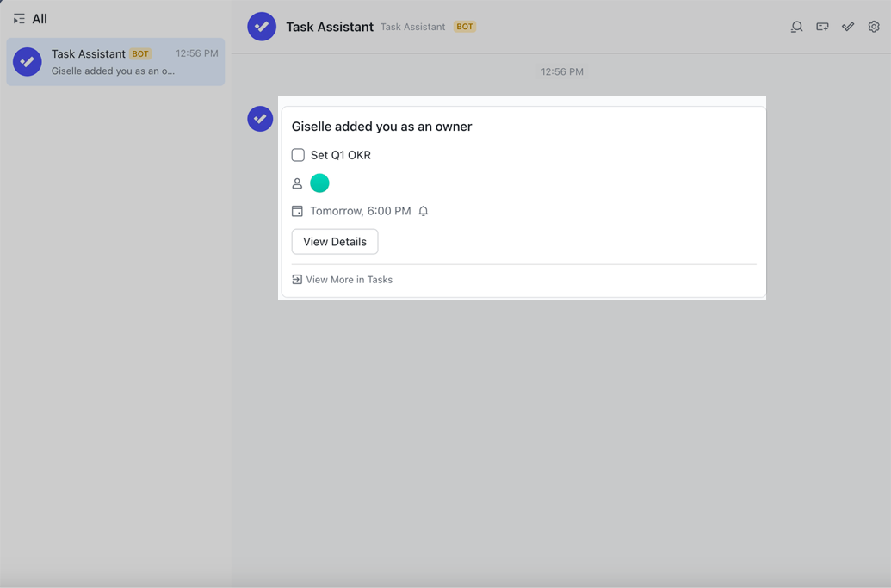This screenshot has width=891, height=588.
Task: Open the search icon in the header
Action: [796, 27]
